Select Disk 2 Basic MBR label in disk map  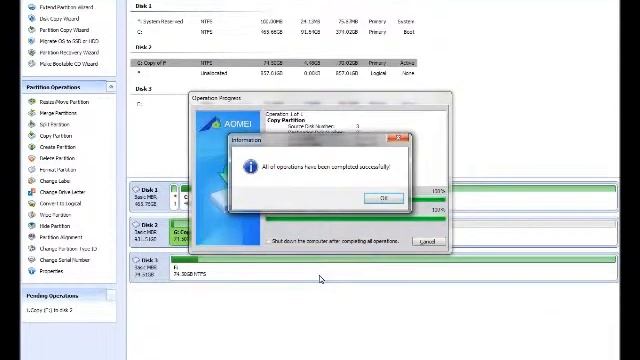click(x=149, y=232)
